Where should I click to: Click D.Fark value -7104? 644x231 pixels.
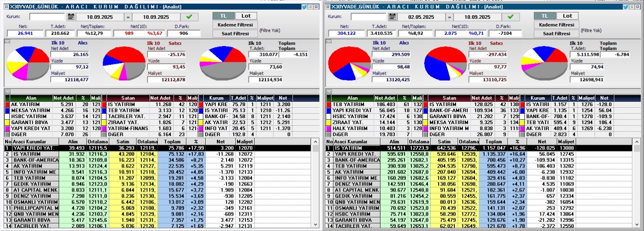pos(505,33)
